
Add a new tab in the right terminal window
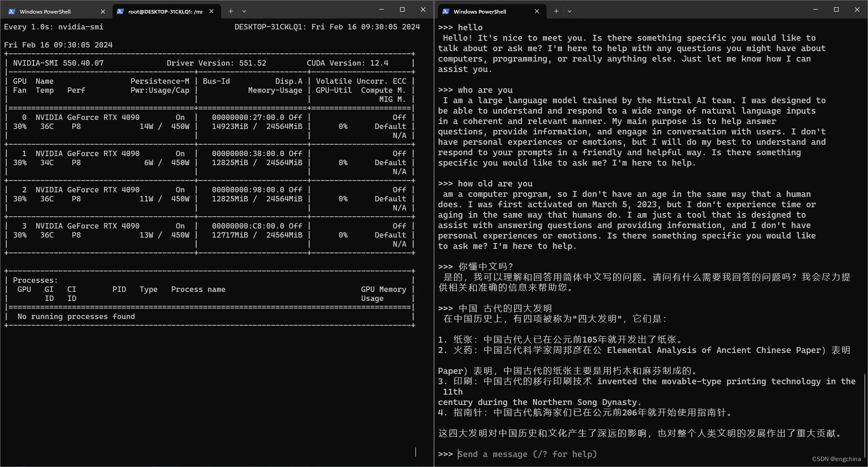[x=556, y=11]
